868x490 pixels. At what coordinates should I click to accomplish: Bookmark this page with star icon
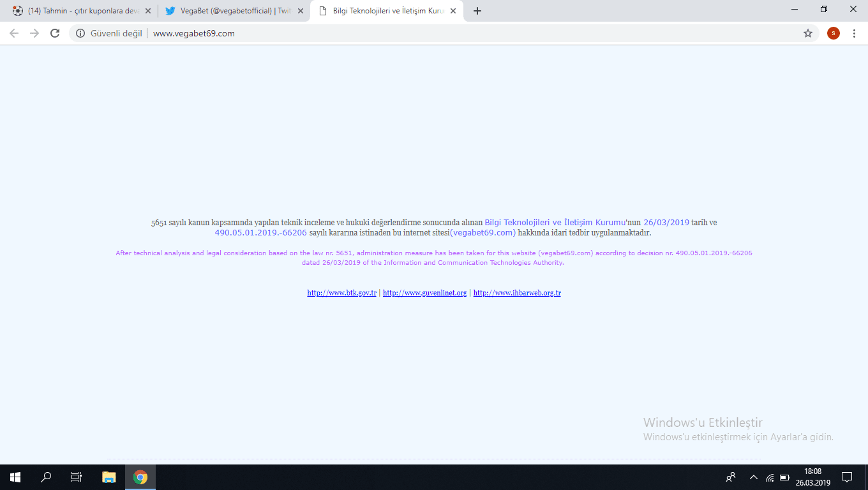coord(808,33)
